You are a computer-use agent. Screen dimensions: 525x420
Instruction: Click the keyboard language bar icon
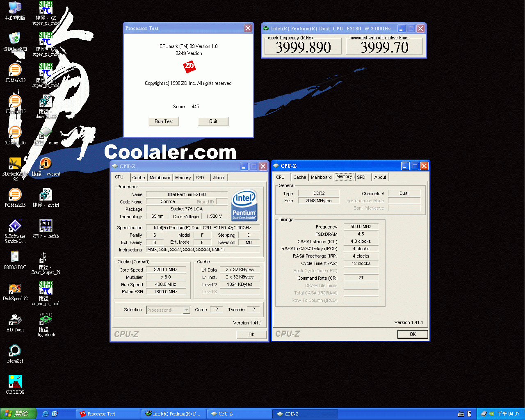pos(461,414)
